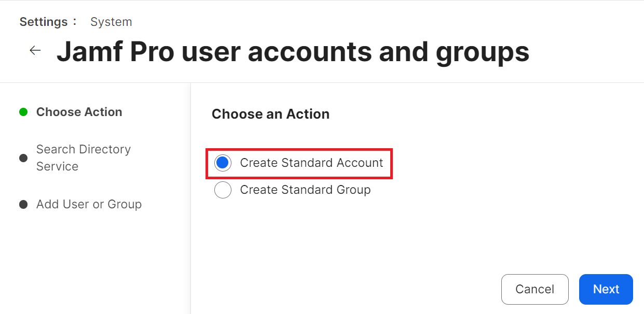
Task: Click the System breadcrumb
Action: 111,22
